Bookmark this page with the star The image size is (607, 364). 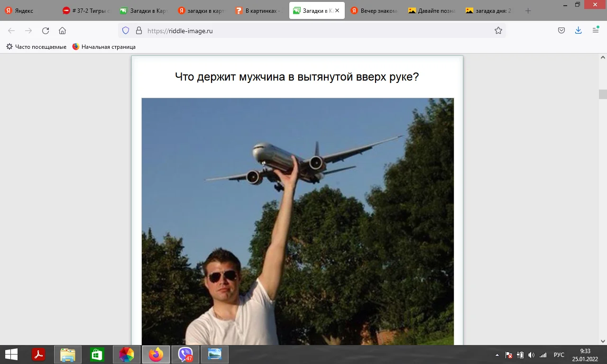498,30
